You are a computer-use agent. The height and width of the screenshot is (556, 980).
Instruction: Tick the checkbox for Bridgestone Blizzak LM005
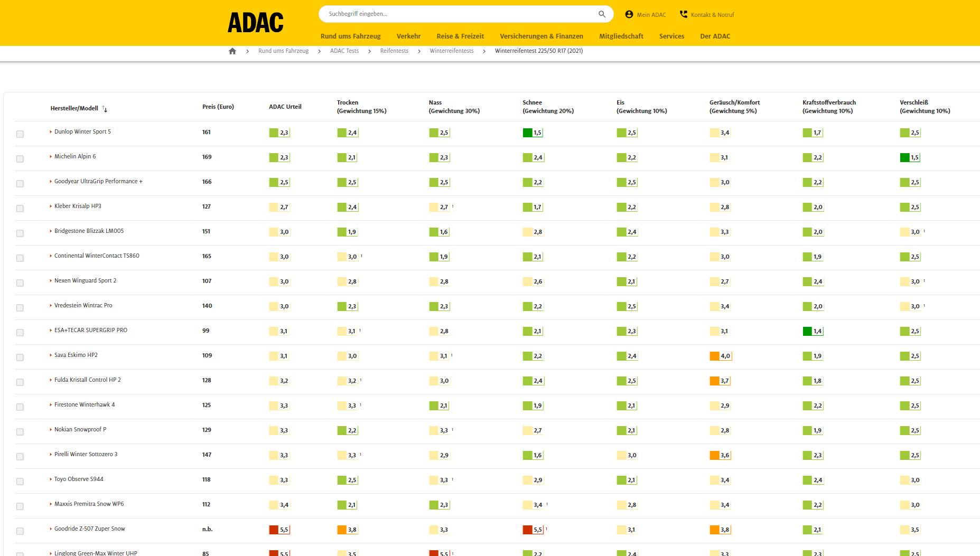[20, 233]
